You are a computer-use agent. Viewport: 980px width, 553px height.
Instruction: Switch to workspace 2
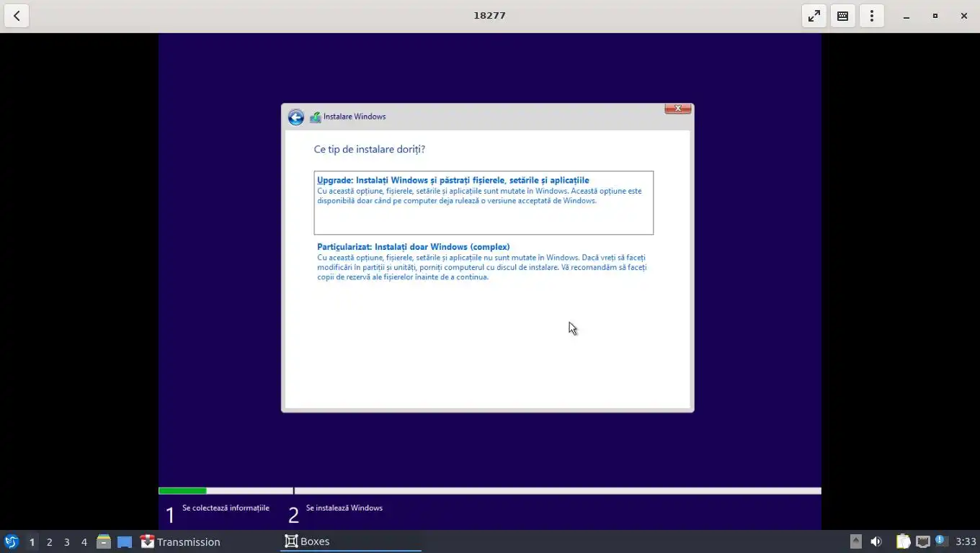pos(49,542)
